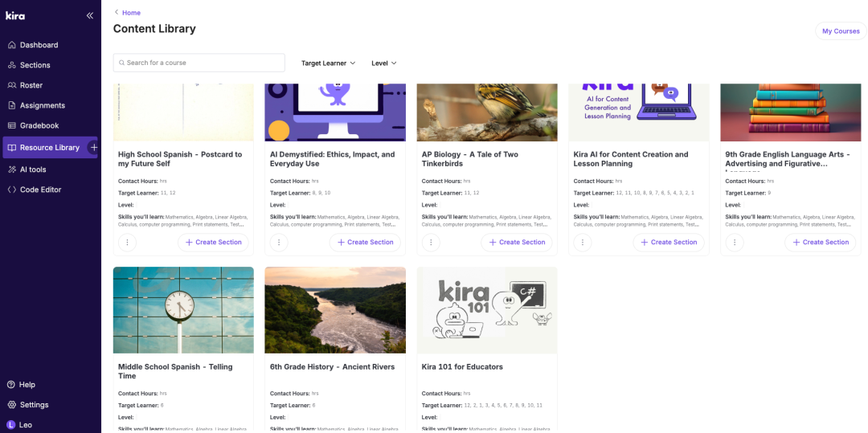Open three-dot menu on AP Biology card
868x433 pixels.
(431, 242)
